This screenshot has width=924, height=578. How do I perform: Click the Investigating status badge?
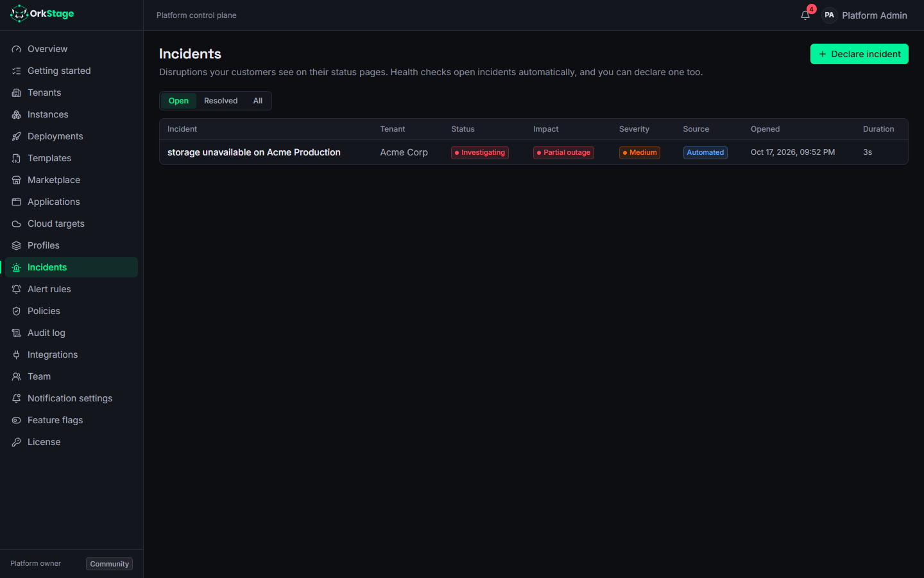click(480, 153)
